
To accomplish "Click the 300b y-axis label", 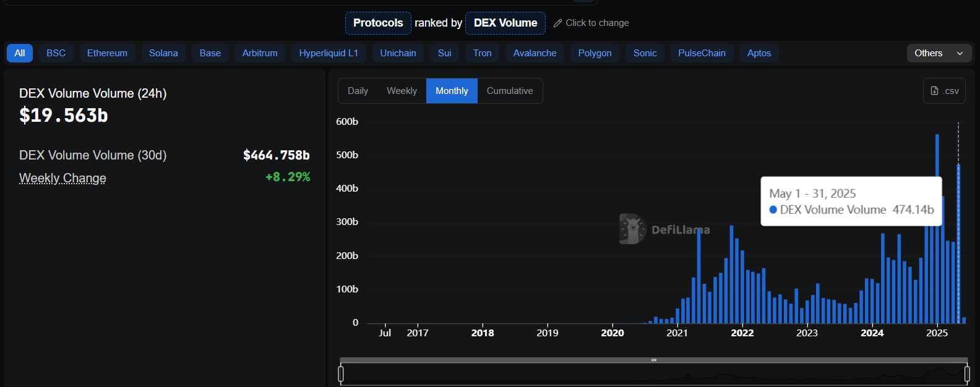I will click(x=347, y=222).
